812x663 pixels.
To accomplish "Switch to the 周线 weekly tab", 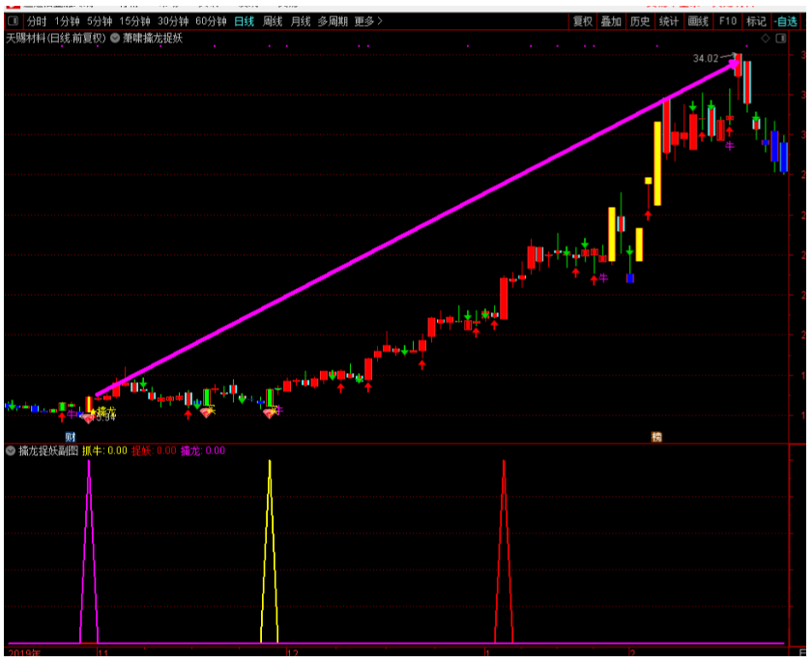I will [x=273, y=21].
